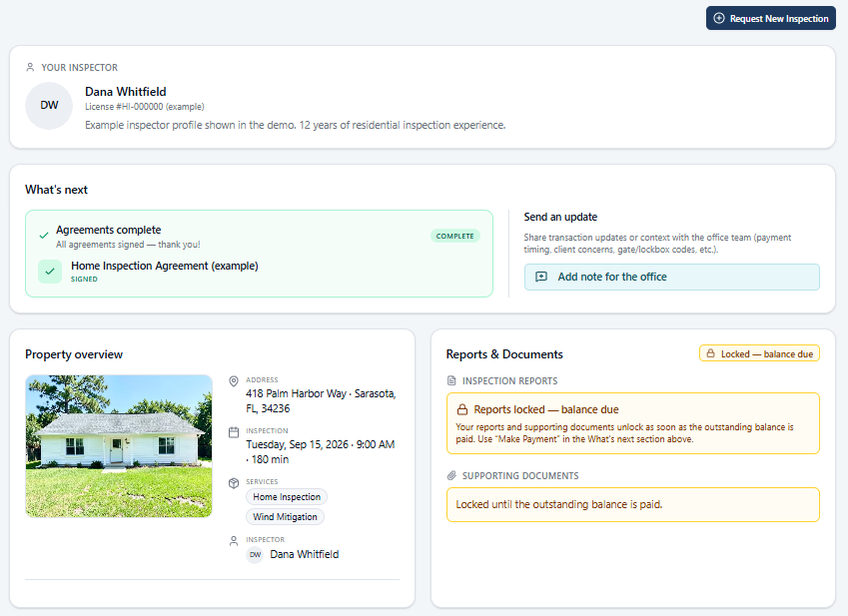The height and width of the screenshot is (616, 848).
Task: Click the note icon in Add note button
Action: pos(540,277)
